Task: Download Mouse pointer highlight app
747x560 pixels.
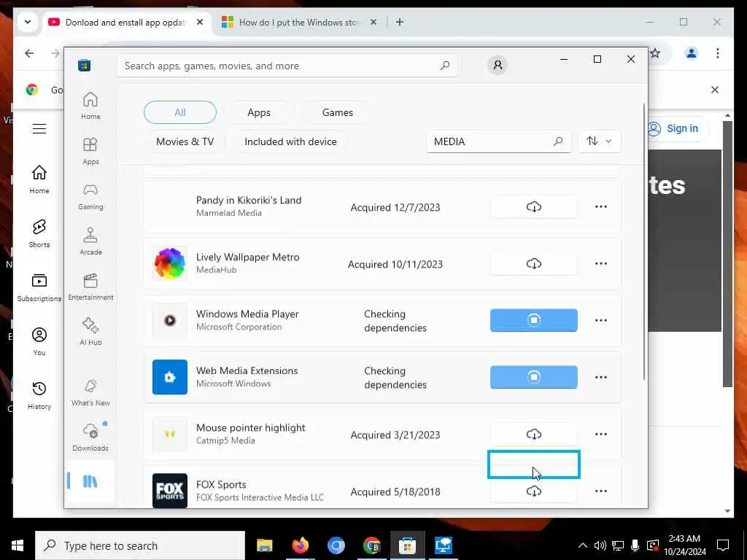Action: (x=533, y=434)
